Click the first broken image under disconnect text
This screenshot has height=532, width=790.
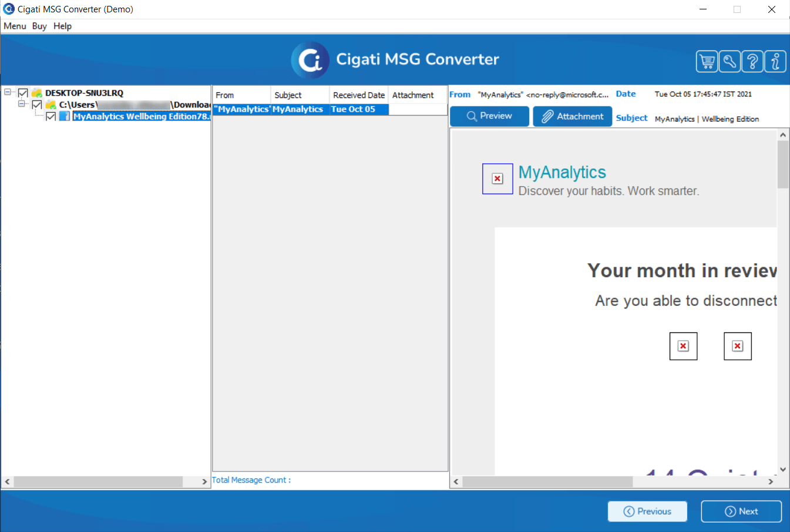(683, 346)
